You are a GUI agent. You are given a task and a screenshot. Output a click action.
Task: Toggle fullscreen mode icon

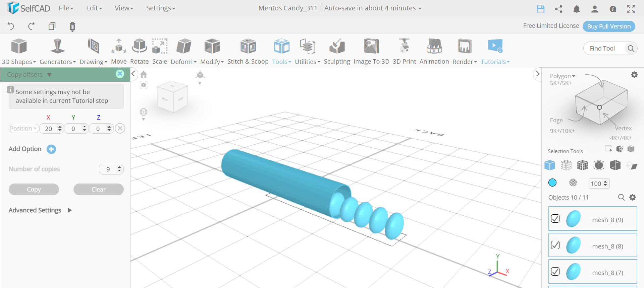[631, 9]
